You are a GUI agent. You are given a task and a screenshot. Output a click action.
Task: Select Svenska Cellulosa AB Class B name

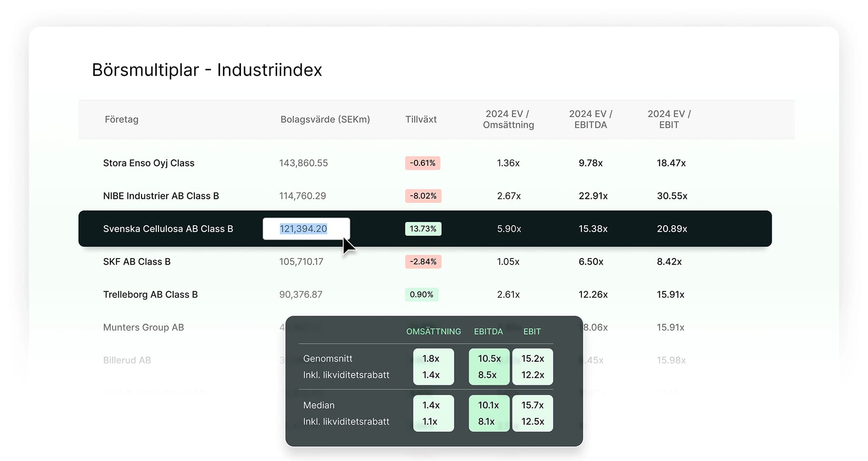point(168,229)
